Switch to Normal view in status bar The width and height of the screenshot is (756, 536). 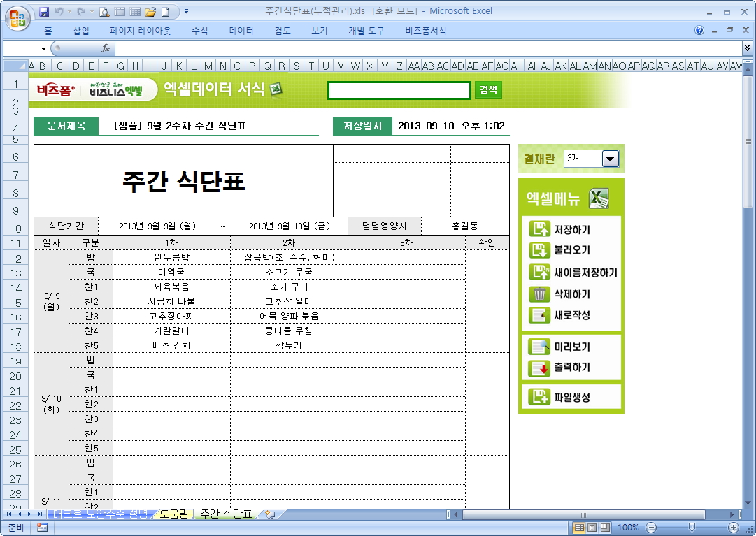(x=579, y=528)
